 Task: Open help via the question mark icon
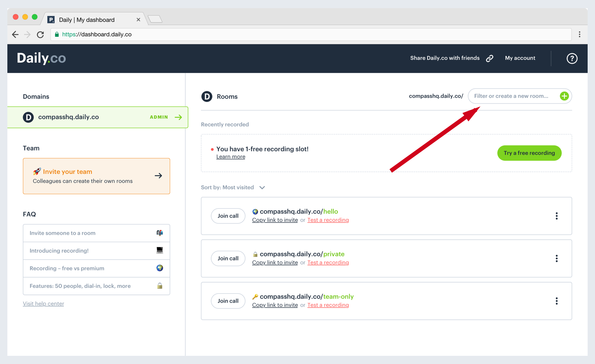tap(572, 58)
